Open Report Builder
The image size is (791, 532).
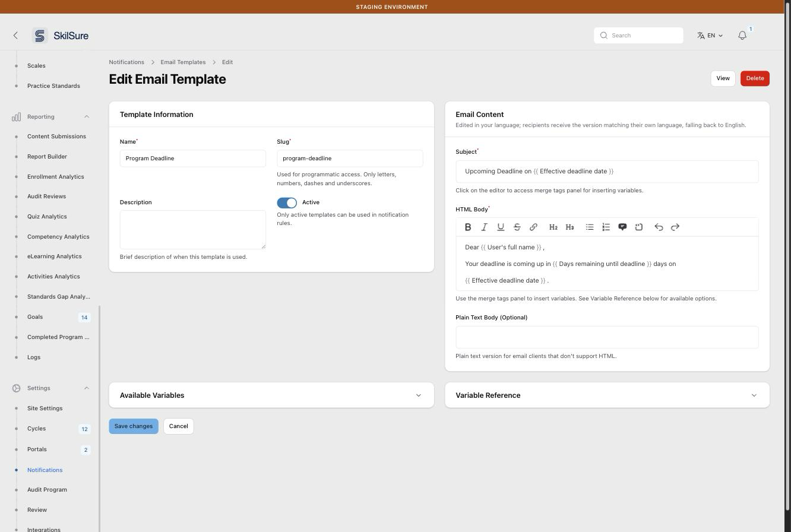pyautogui.click(x=47, y=157)
